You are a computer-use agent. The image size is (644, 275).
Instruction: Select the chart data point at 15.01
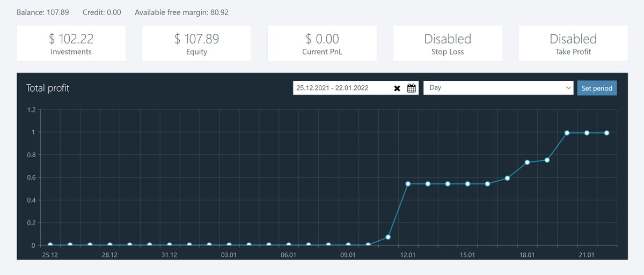467,184
